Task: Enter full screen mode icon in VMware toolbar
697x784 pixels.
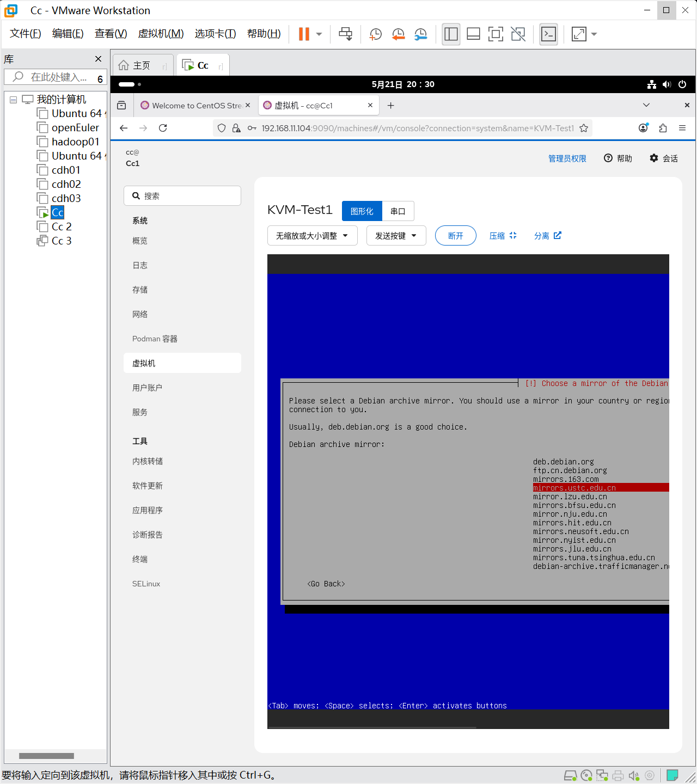Action: click(x=496, y=34)
